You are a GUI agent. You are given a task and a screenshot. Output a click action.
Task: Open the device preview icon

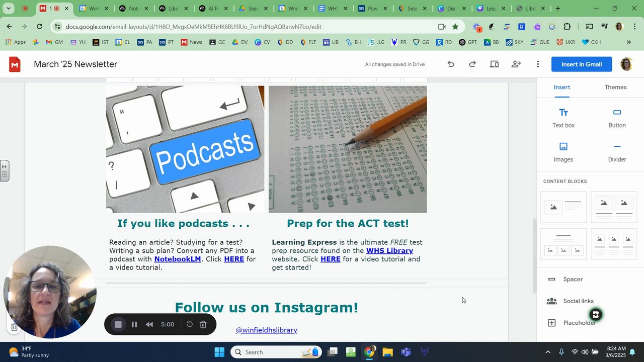pos(494,64)
